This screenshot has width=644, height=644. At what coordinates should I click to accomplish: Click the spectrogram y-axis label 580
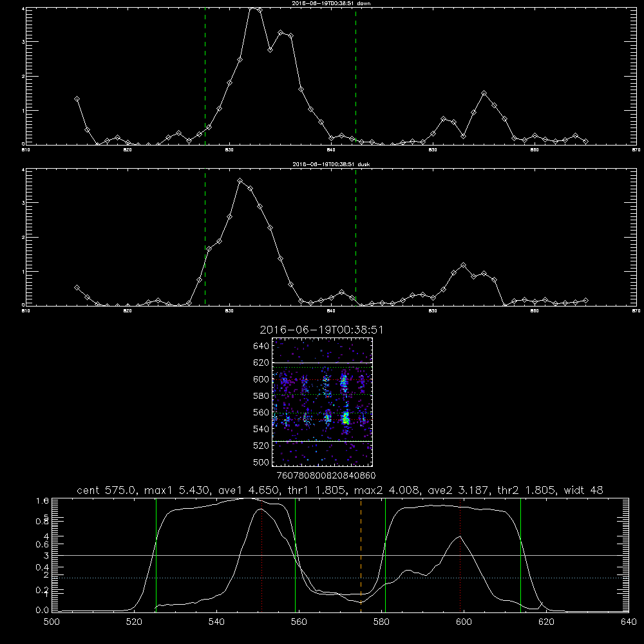[x=261, y=396]
